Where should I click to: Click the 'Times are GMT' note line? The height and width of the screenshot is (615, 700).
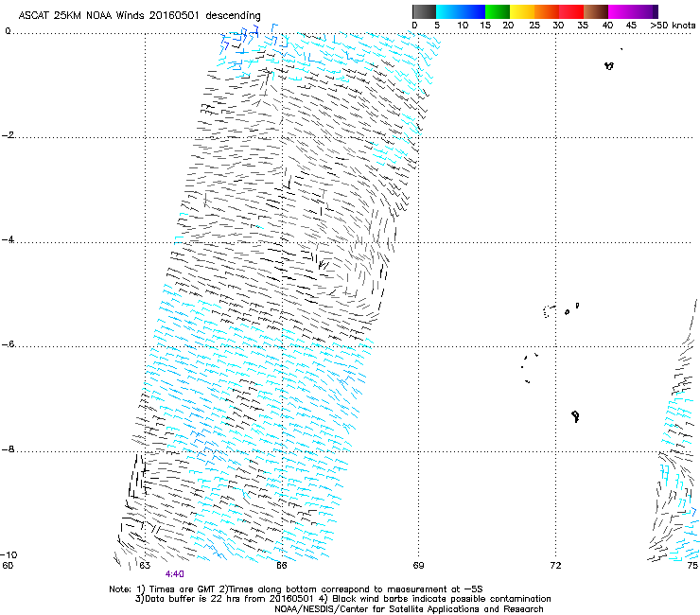click(x=296, y=589)
